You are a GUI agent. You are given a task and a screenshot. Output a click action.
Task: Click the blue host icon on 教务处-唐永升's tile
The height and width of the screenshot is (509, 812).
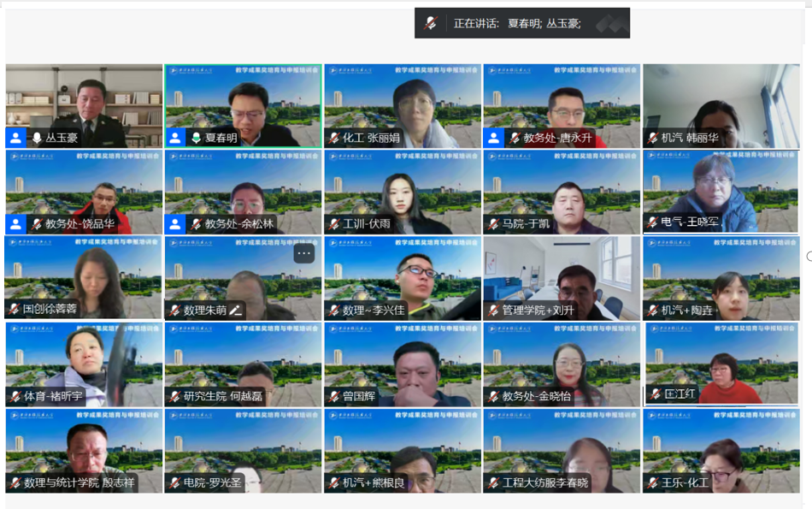coord(494,138)
